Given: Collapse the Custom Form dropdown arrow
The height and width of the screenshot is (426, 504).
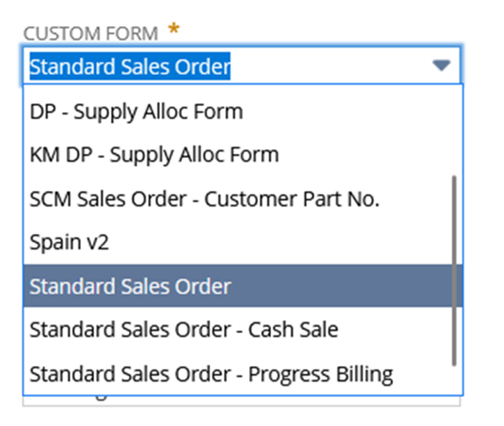Looking at the screenshot, I should point(441,65).
